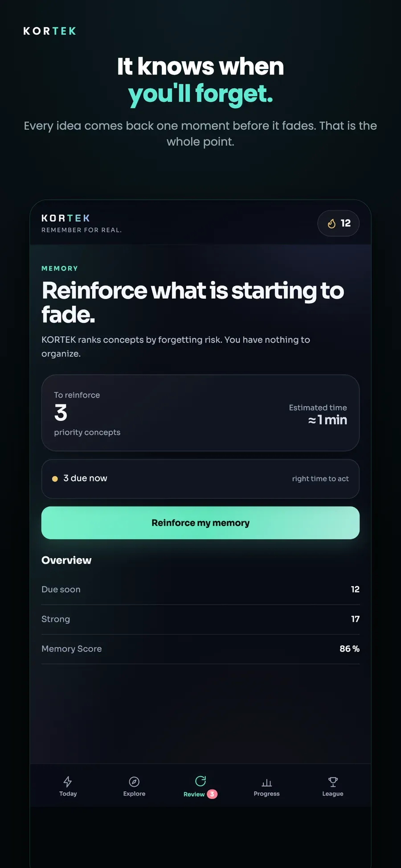Click the right time to act text
The width and height of the screenshot is (401, 868).
(320, 479)
